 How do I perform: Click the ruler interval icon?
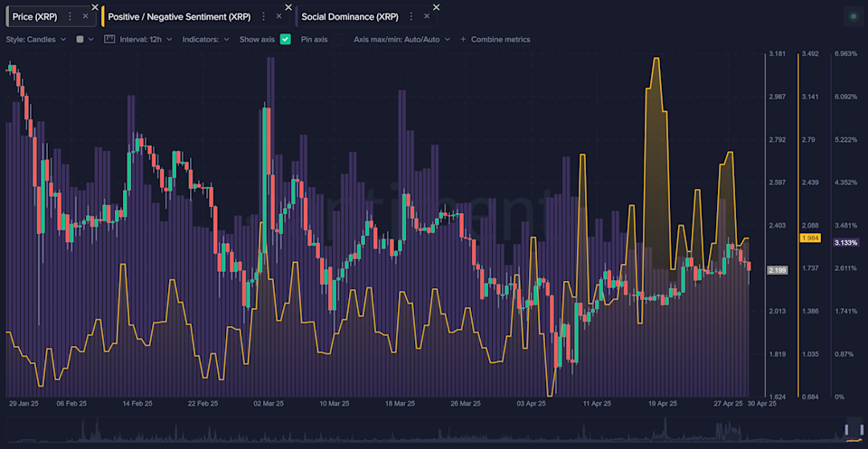pos(109,39)
